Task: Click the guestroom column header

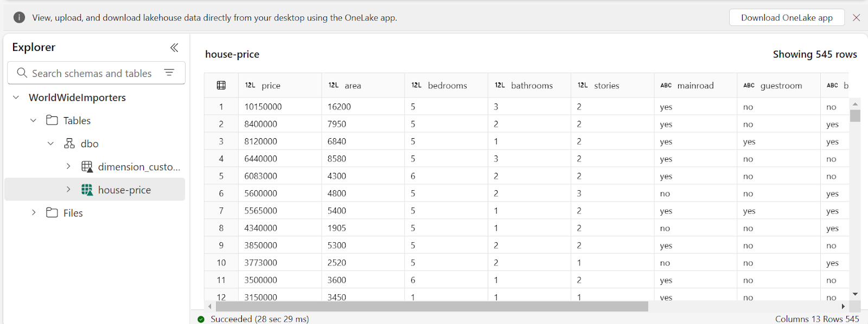Action: [x=779, y=85]
